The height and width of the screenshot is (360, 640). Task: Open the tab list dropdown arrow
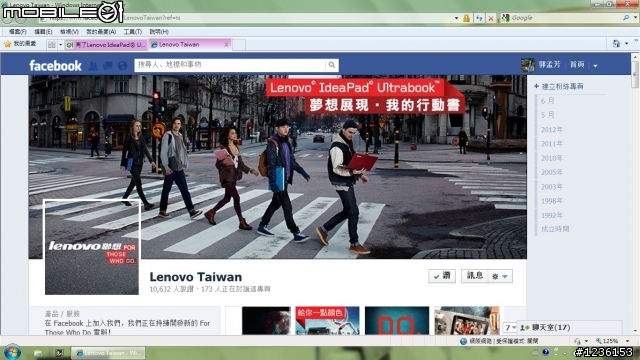pyautogui.click(x=61, y=44)
